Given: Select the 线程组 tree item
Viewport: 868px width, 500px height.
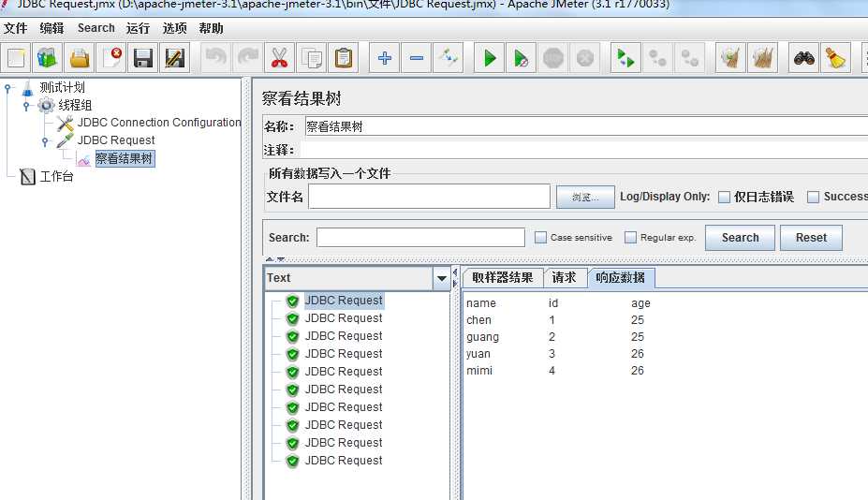Looking at the screenshot, I should (x=75, y=105).
